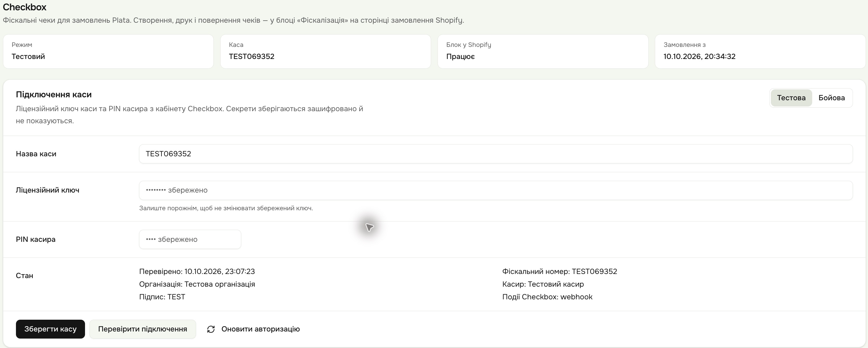Select the Замовлення з date 10.10.2026, 20:34:32
The image size is (868, 348).
click(699, 57)
